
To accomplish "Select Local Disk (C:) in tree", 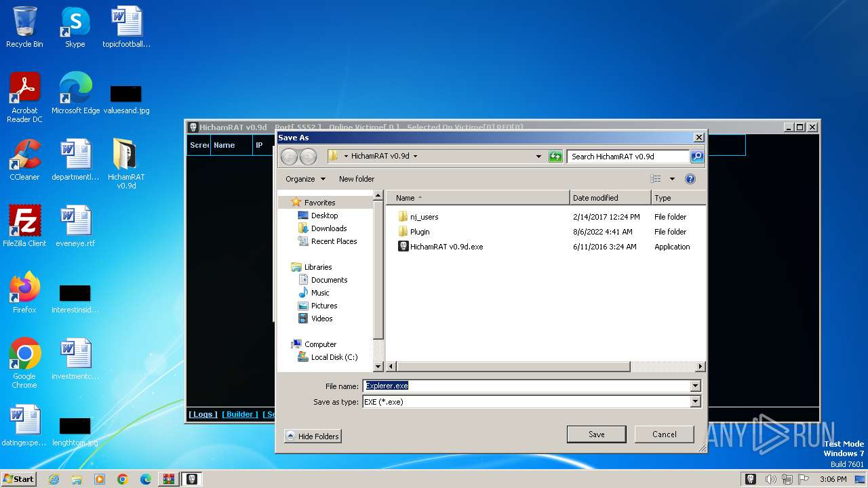I will pos(334,357).
